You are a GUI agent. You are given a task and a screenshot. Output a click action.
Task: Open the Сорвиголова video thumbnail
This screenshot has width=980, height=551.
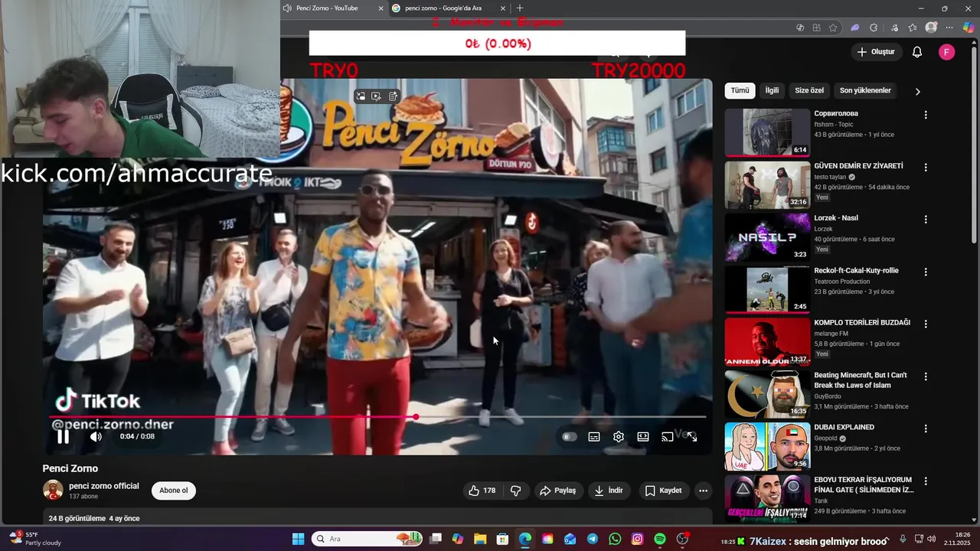click(x=767, y=132)
